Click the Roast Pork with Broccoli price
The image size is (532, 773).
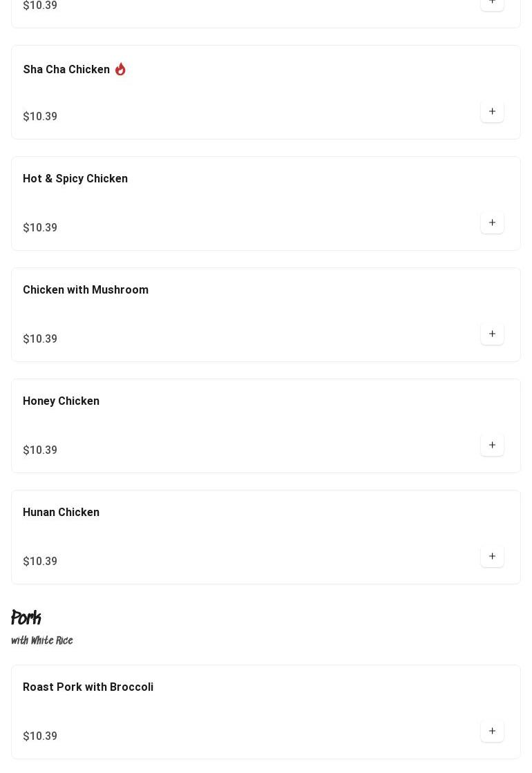[40, 736]
